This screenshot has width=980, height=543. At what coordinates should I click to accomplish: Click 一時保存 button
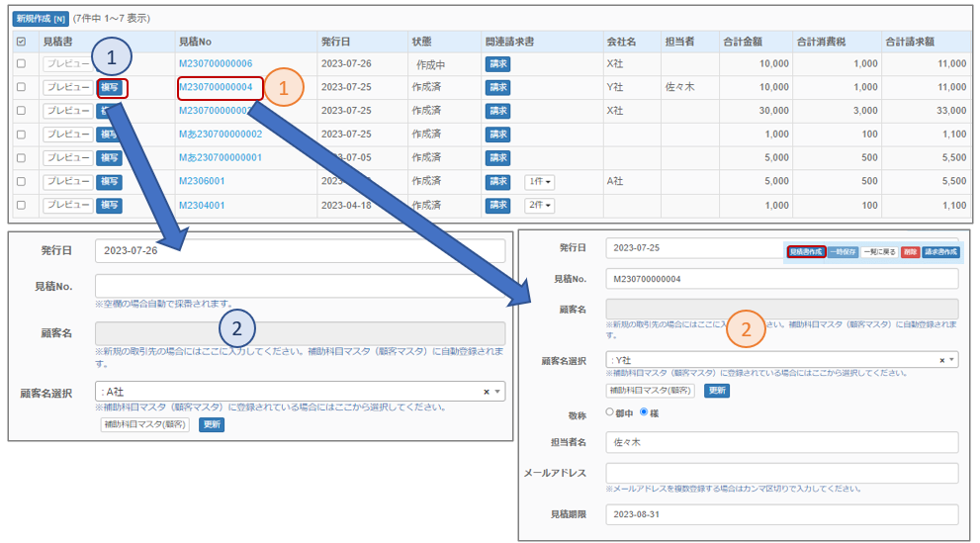click(843, 252)
